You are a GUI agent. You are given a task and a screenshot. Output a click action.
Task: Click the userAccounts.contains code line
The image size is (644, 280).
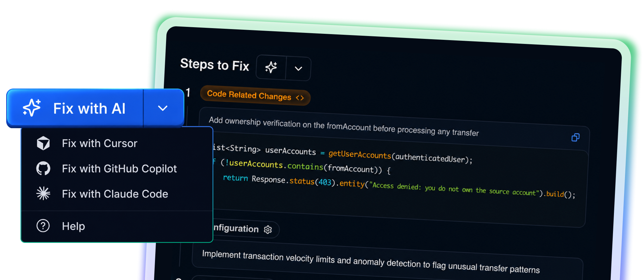(x=302, y=166)
